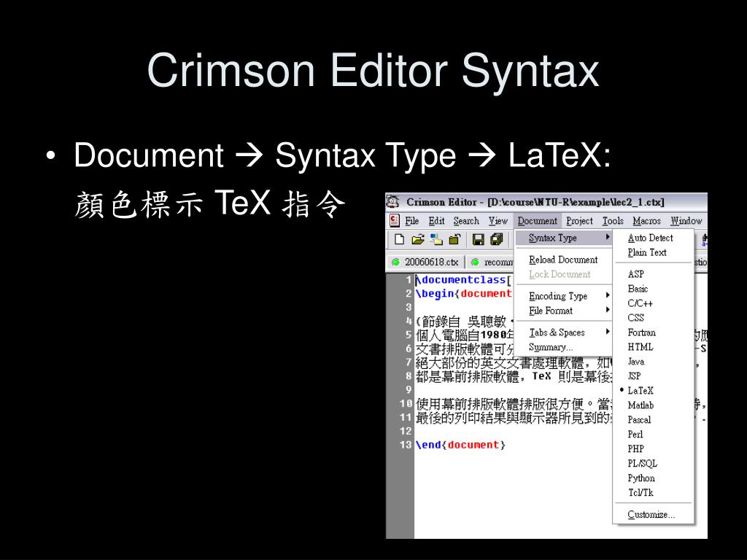Open the View menu
Screen dimensions: 747x560
point(498,221)
